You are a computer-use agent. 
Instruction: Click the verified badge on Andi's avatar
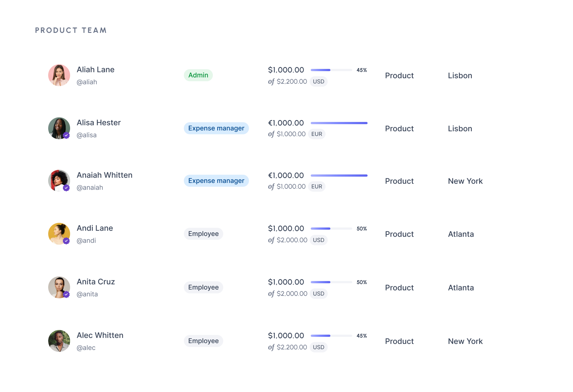point(66,241)
